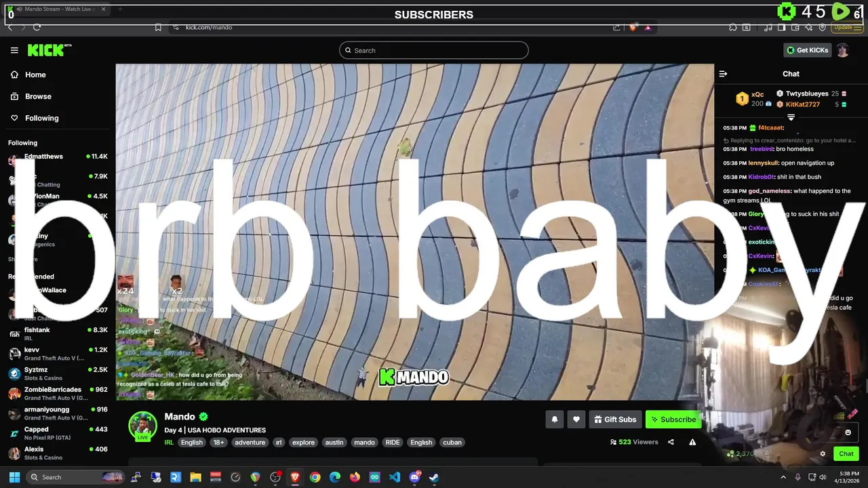Click the Get KICKs button
Screen dimensions: 868x488
pos(807,50)
